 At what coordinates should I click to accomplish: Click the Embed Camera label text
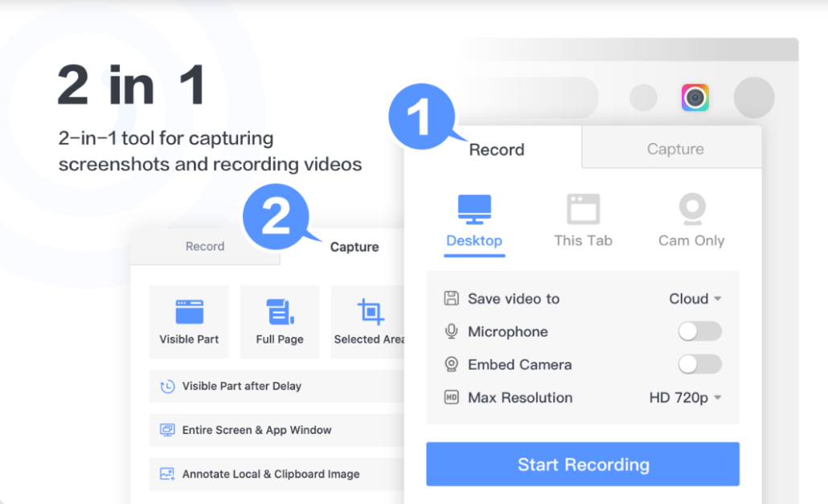[519, 365]
